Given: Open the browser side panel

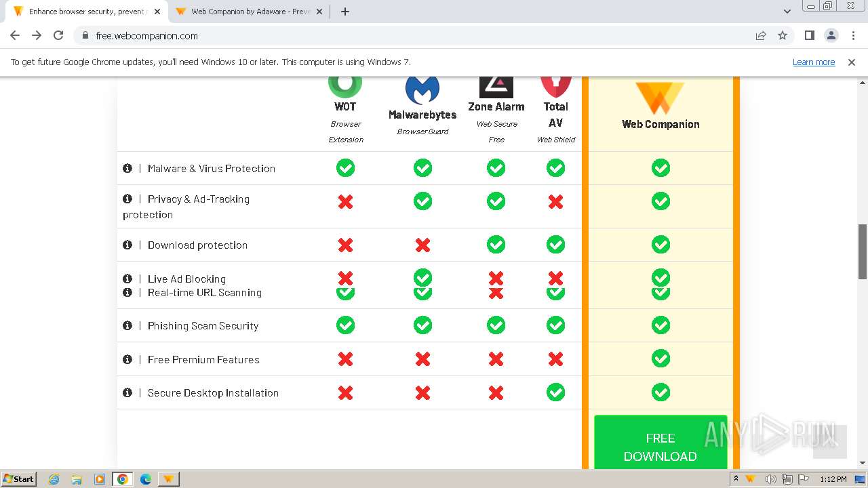Looking at the screenshot, I should point(809,35).
